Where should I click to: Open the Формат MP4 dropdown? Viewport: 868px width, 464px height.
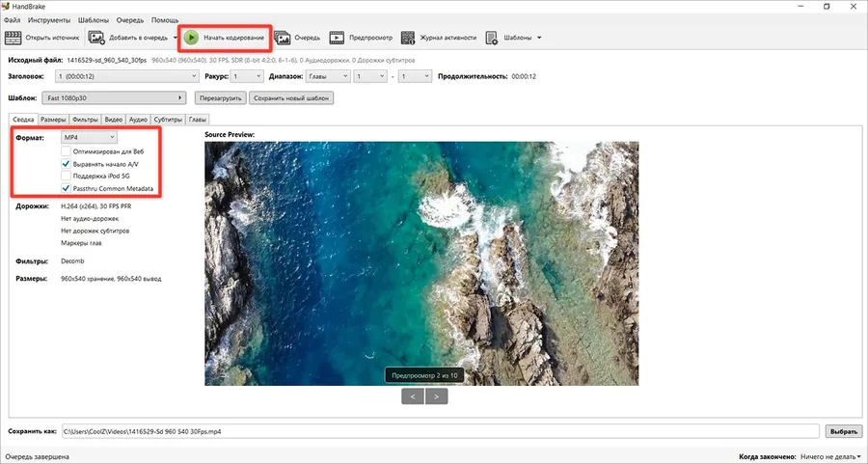click(89, 137)
